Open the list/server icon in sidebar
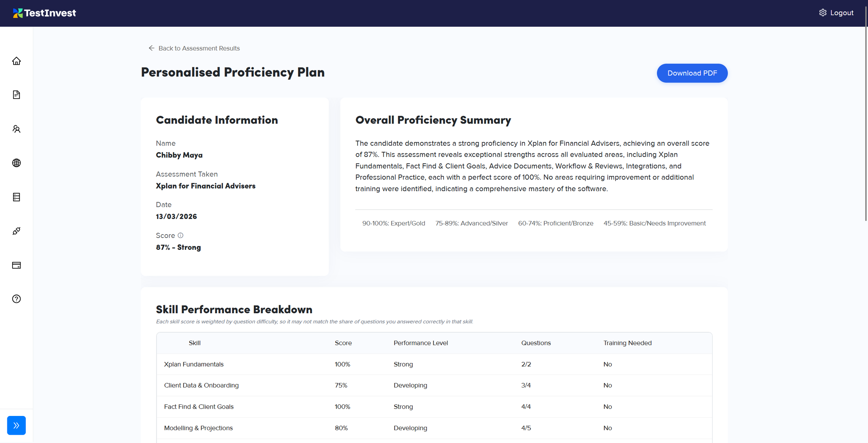 [x=16, y=197]
